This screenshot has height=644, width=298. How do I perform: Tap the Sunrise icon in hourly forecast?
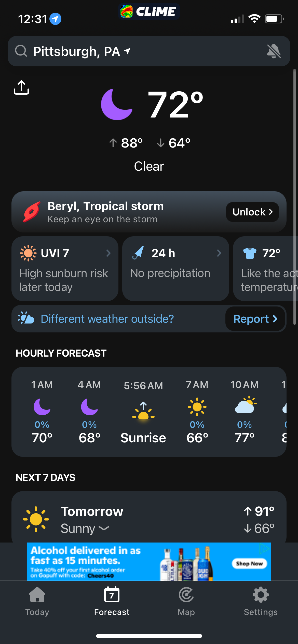[x=143, y=411]
